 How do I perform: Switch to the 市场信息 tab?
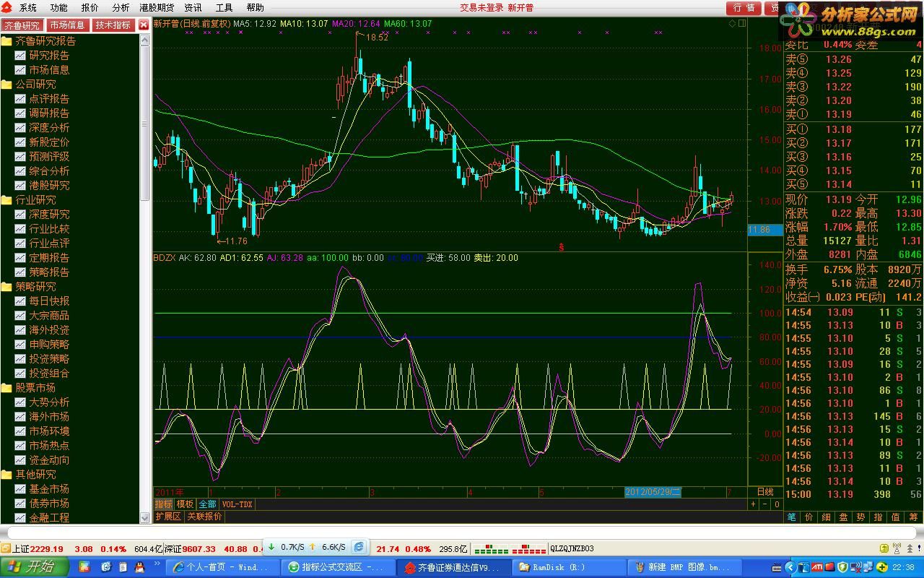coord(68,25)
